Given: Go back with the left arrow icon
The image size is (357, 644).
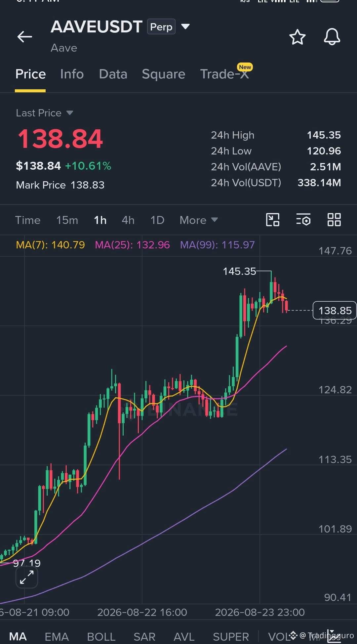Looking at the screenshot, I should 25,37.
